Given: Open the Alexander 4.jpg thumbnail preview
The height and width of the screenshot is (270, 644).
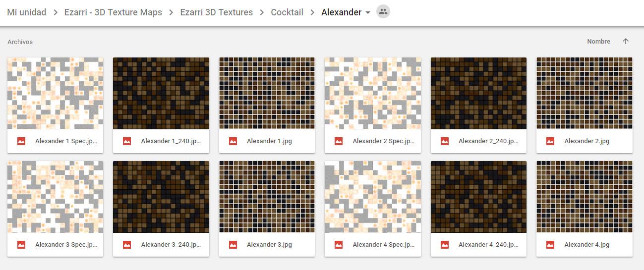Looking at the screenshot, I should 585,197.
